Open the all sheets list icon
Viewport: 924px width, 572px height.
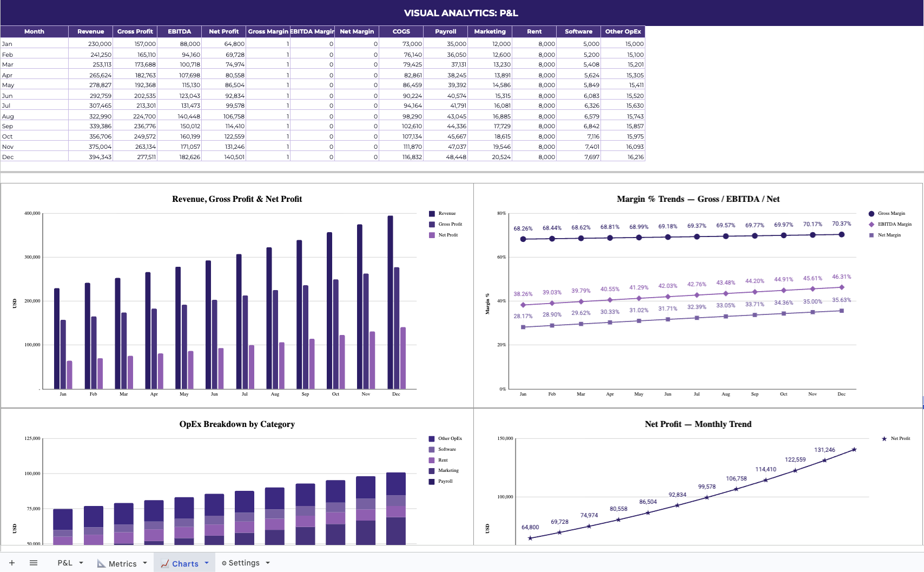34,563
